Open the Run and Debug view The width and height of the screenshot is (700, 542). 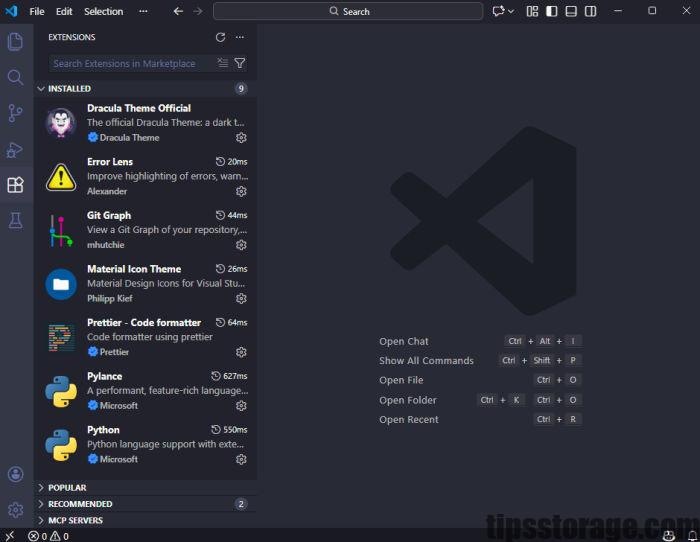[16, 149]
